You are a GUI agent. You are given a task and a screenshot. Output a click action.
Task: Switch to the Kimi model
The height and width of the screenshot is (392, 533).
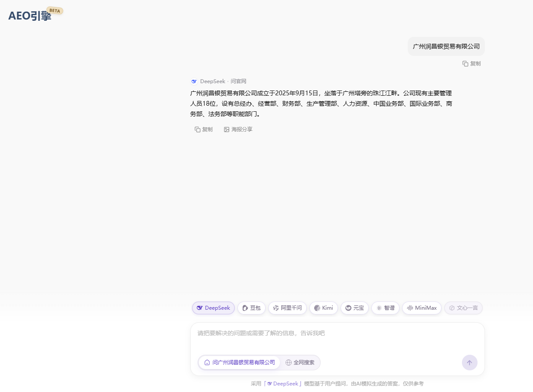[x=324, y=308]
